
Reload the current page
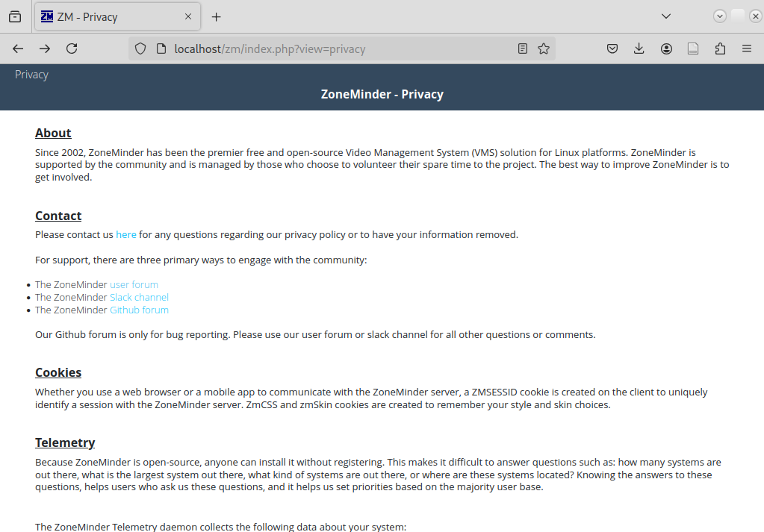click(72, 48)
